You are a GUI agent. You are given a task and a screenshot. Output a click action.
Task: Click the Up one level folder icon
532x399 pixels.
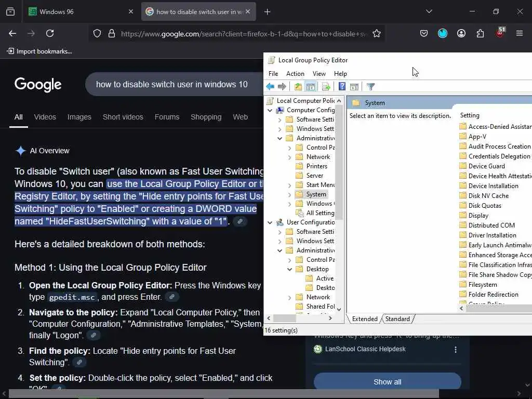click(298, 87)
